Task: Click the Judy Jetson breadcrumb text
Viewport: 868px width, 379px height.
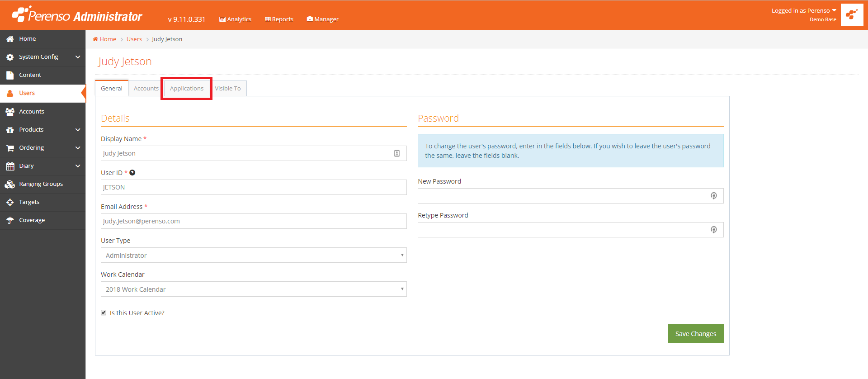Action: point(167,39)
